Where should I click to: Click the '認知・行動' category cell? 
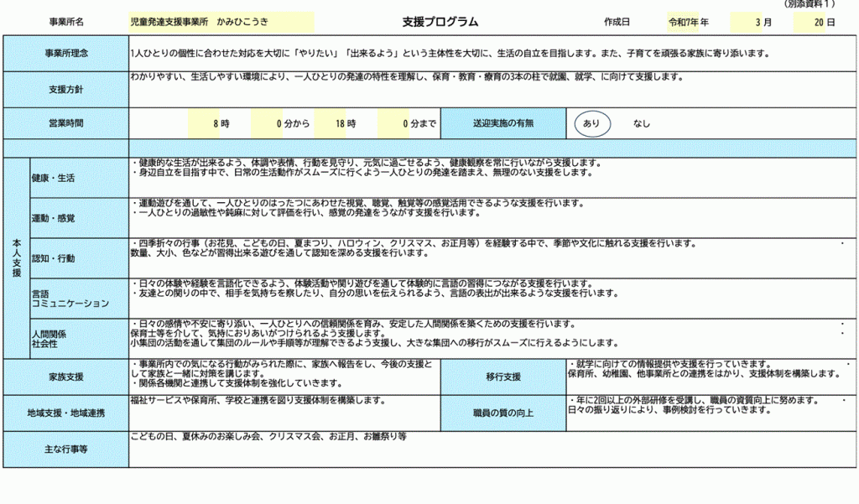pos(80,258)
